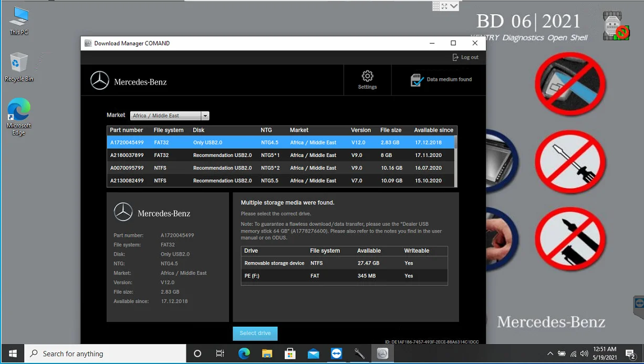Image resolution: width=644 pixels, height=364 pixels.
Task: Open Task View on taskbar
Action: tap(220, 353)
